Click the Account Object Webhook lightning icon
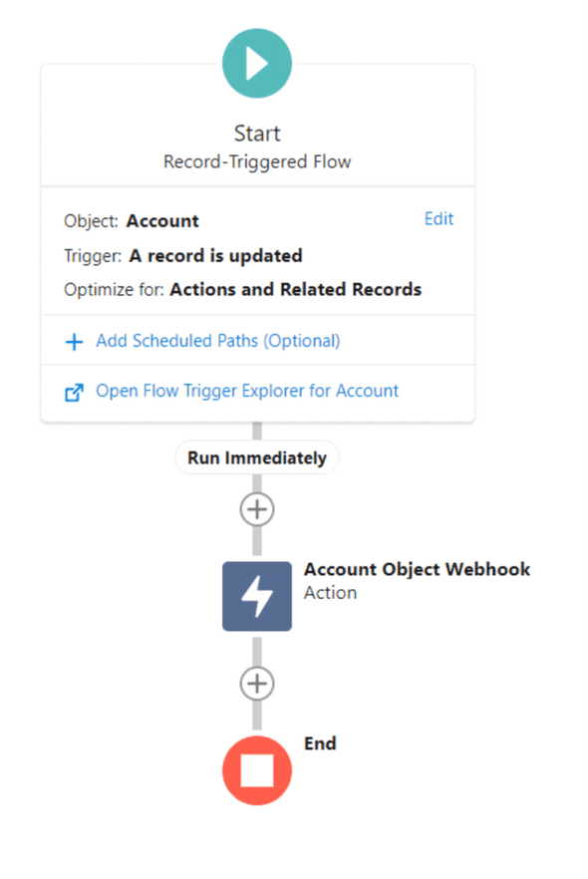Image resolution: width=588 pixels, height=879 pixels. coord(257,596)
